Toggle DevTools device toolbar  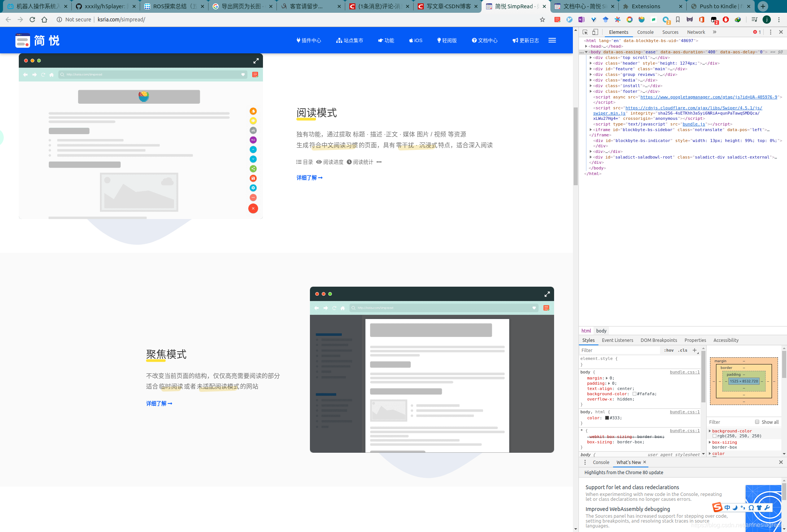(x=595, y=32)
